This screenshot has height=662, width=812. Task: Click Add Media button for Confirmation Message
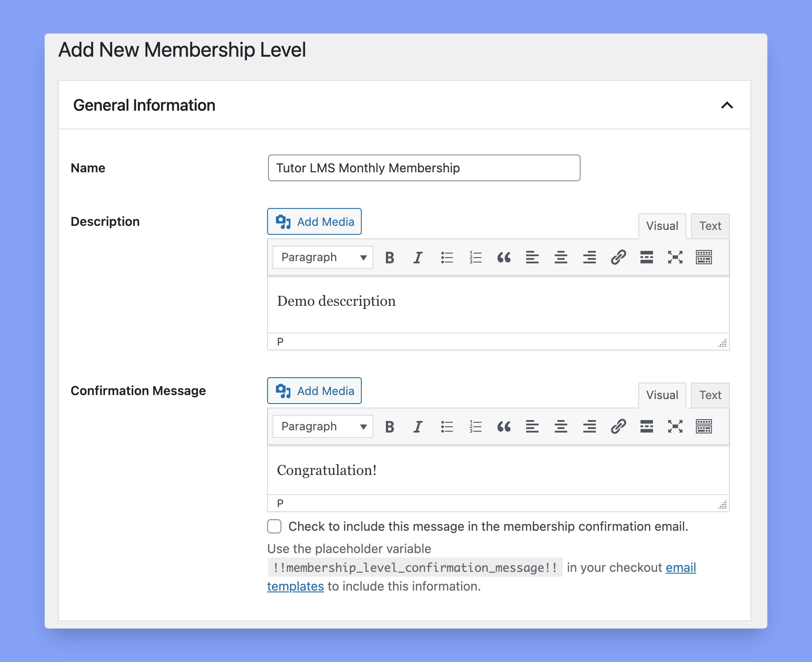tap(314, 391)
